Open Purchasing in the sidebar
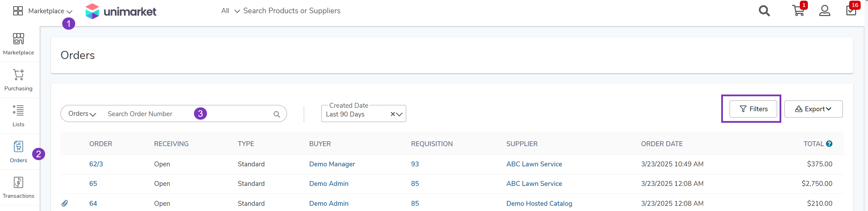The height and width of the screenshot is (211, 868). click(19, 80)
